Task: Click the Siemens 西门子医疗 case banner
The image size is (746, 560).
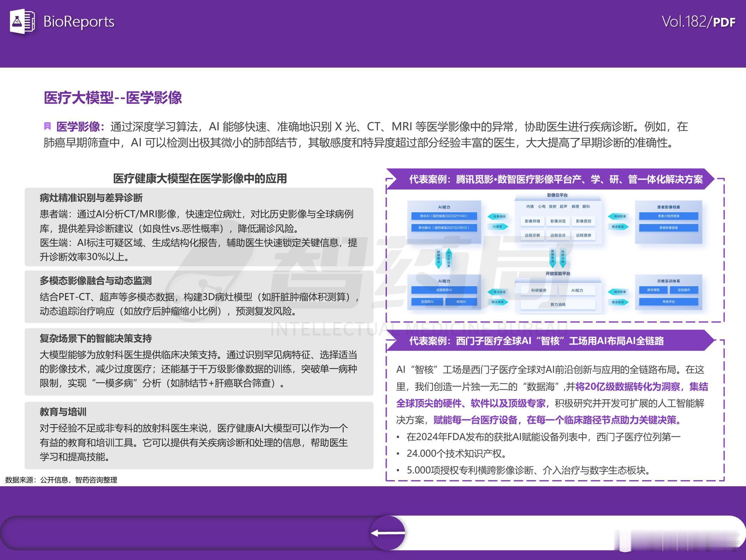Action: point(551,340)
